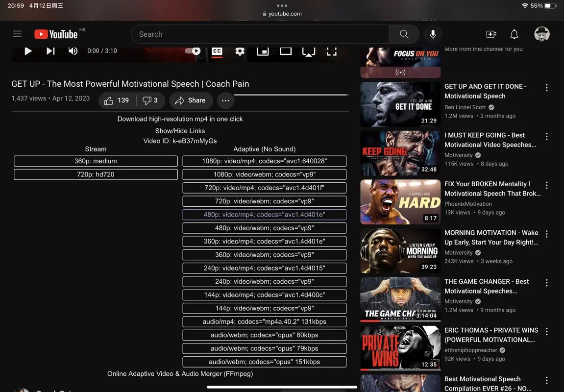Activate miniplayer mode

(x=263, y=50)
